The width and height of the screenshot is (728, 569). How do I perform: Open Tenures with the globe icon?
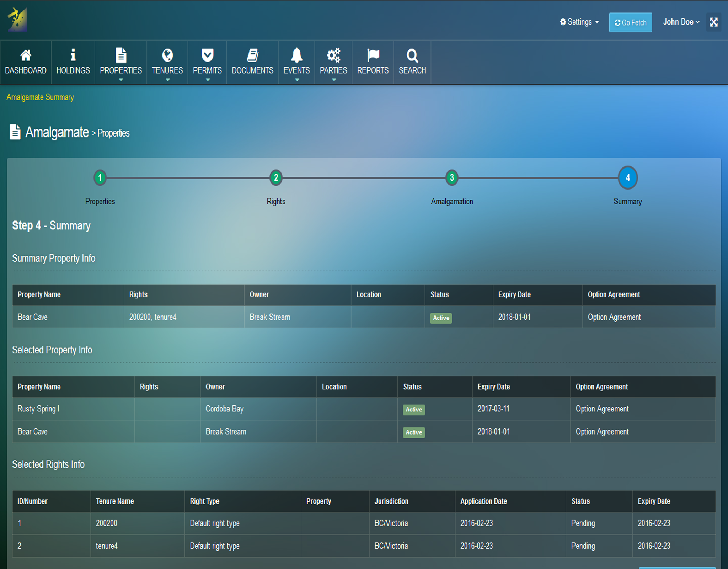pos(167,55)
